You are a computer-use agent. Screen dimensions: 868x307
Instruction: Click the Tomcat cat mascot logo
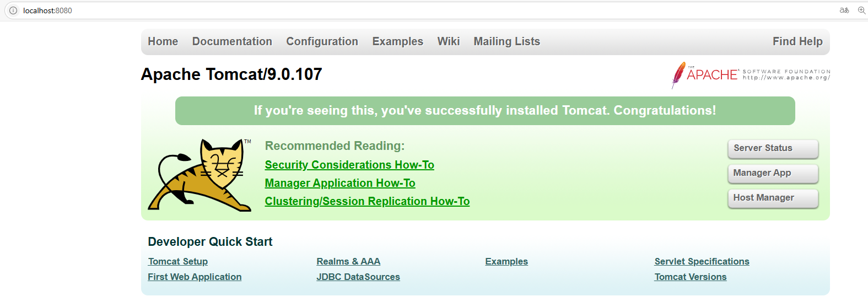tap(200, 175)
